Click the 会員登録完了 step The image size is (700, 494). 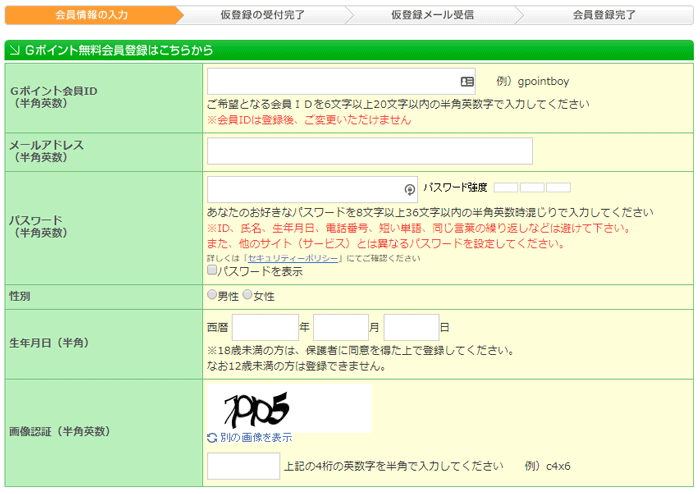pyautogui.click(x=604, y=15)
